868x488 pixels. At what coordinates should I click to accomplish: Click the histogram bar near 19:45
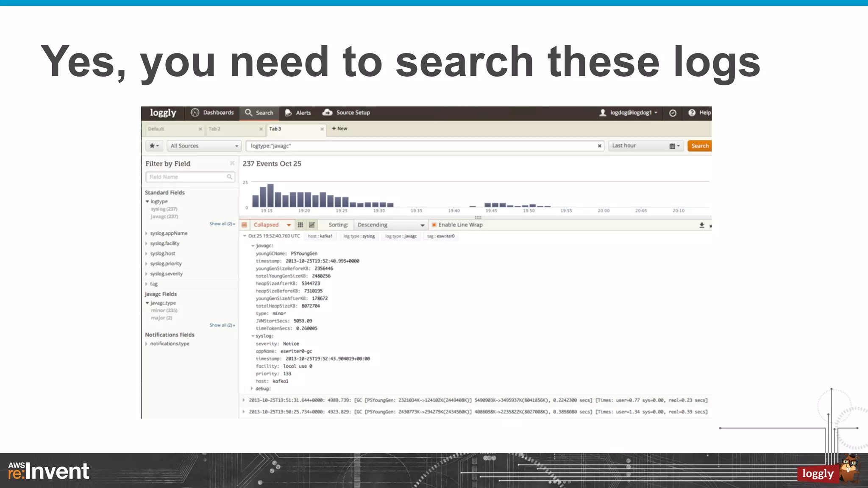[487, 205]
